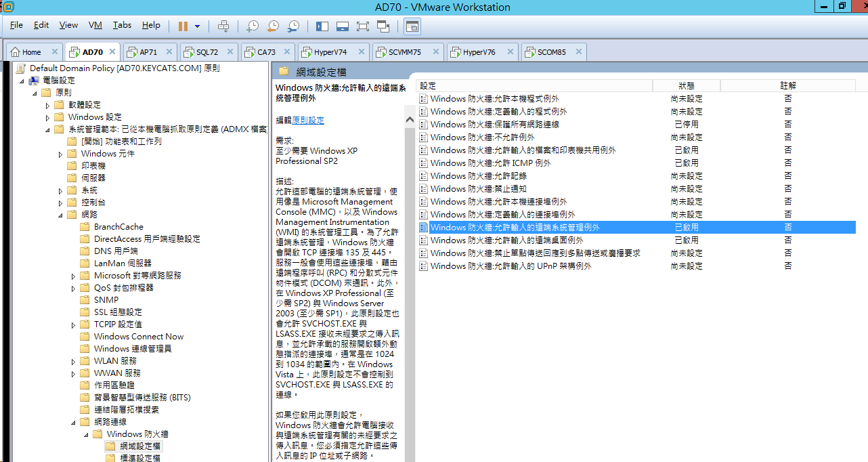Image resolution: width=868 pixels, height=462 pixels.
Task: Select the 允許輸入的檔案和印表機共用例外 row
Action: coord(636,150)
